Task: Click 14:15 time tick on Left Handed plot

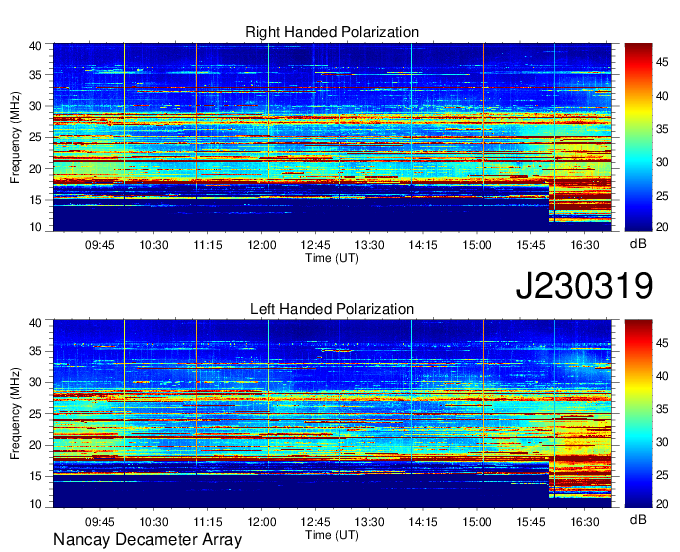Action: pos(423,522)
